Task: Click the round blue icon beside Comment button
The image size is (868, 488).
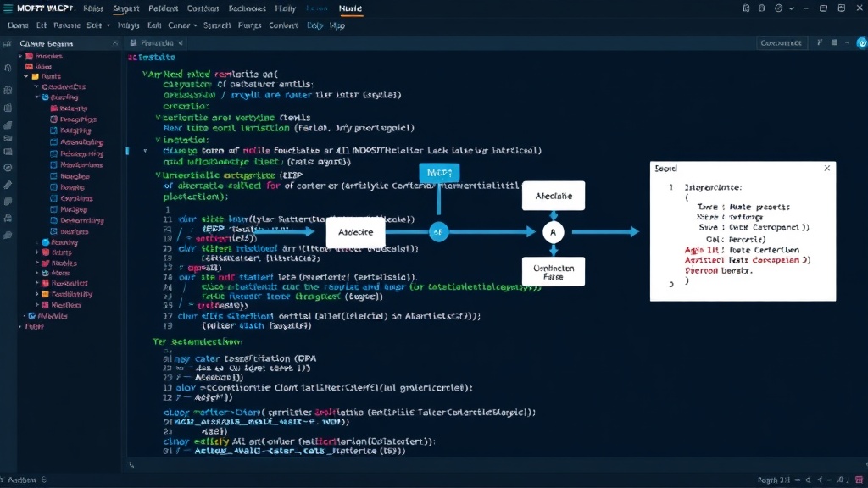Action: point(861,42)
